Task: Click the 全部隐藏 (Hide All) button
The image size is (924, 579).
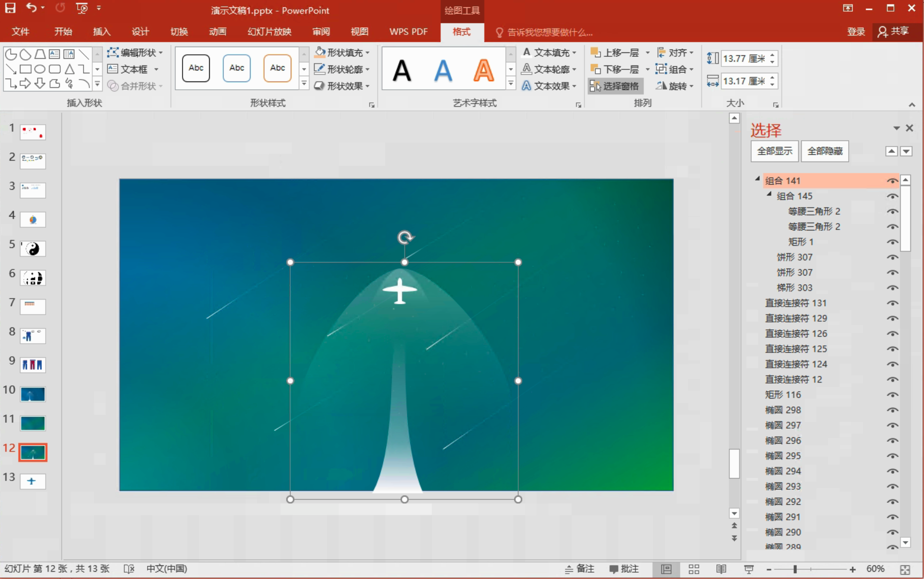Action: (825, 151)
